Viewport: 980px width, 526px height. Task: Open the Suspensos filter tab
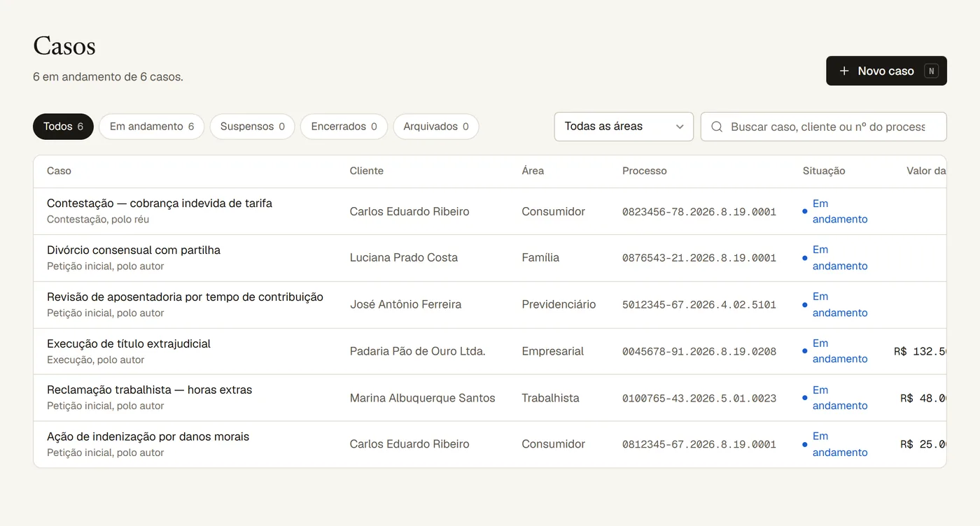252,127
